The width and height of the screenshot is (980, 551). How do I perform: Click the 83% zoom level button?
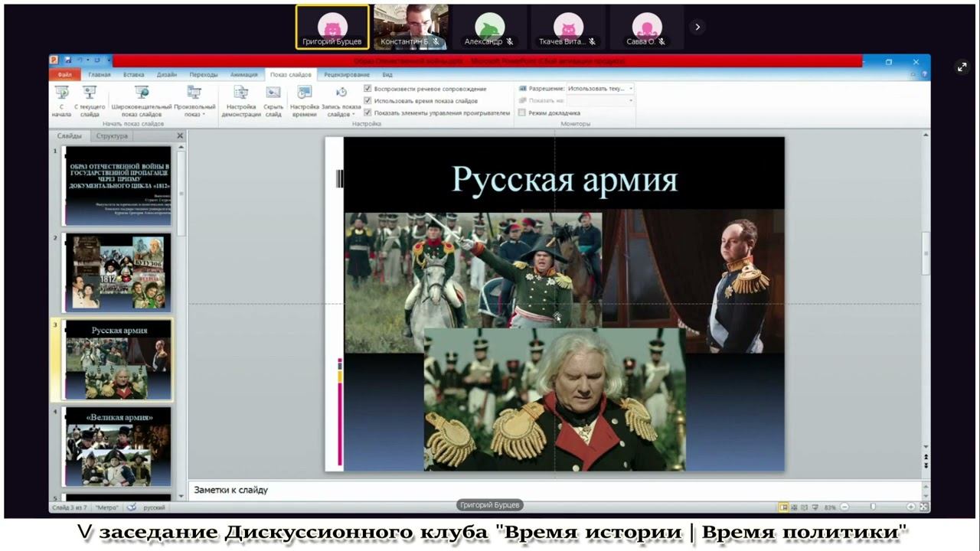pyautogui.click(x=830, y=507)
